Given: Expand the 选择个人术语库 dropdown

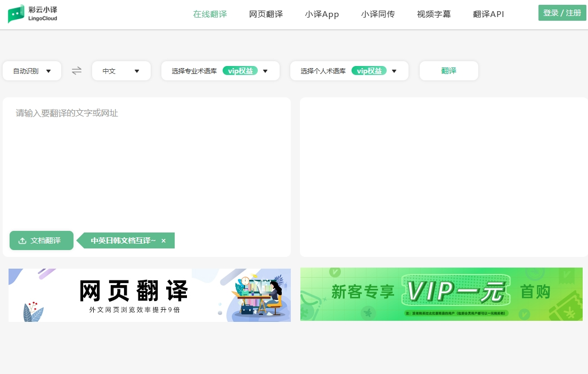Looking at the screenshot, I should coord(394,71).
